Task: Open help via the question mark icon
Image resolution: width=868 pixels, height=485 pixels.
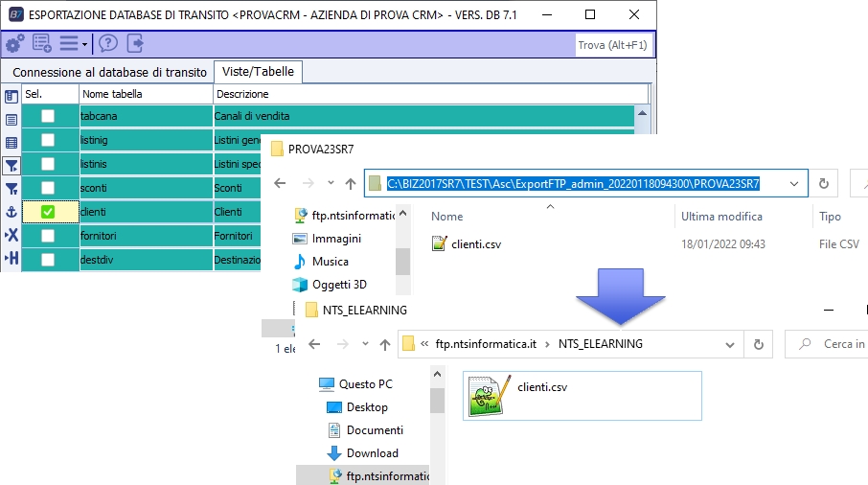Action: coord(108,43)
